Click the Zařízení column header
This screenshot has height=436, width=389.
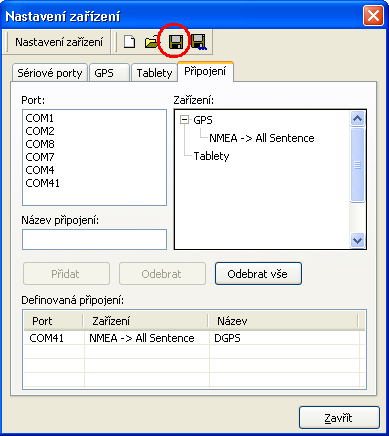coord(145,321)
